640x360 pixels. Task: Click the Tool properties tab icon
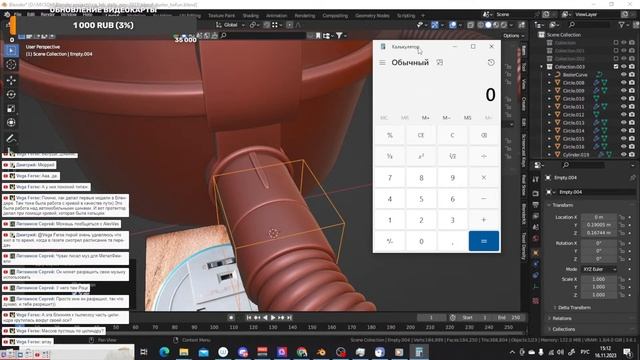coord(536,180)
